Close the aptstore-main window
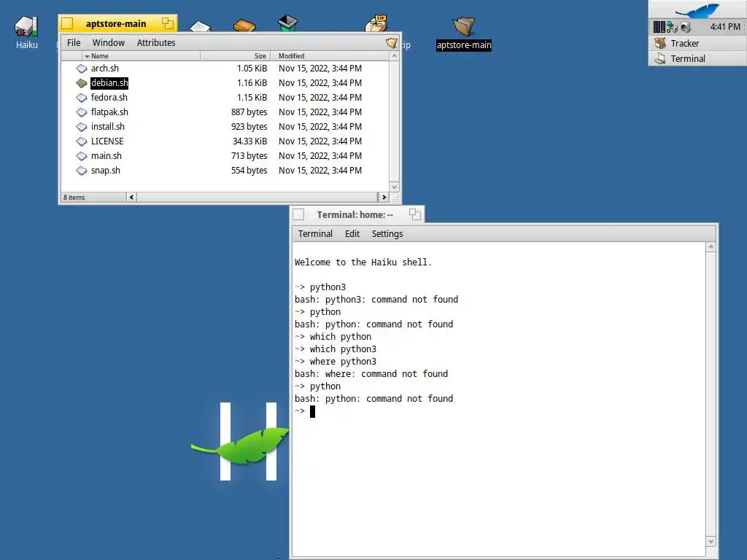 (67, 23)
